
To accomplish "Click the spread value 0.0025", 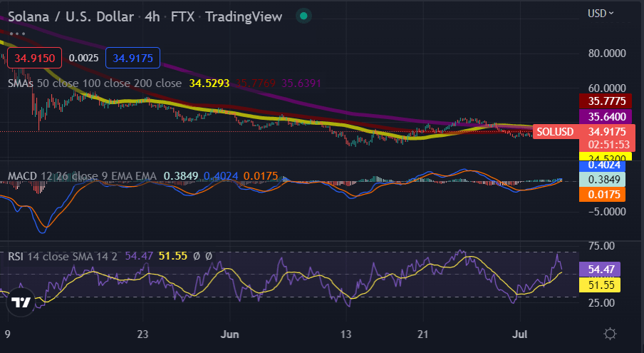I will (84, 58).
